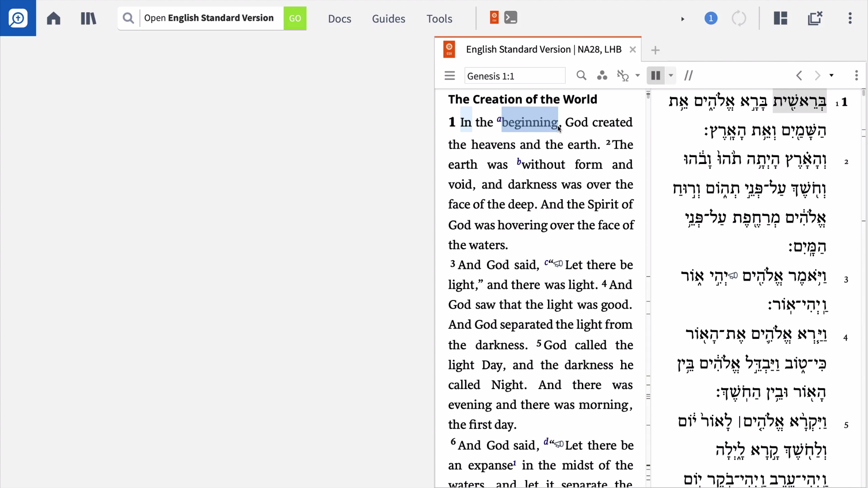This screenshot has width=868, height=488.
Task: Open footnote d in verse 6
Action: [546, 441]
